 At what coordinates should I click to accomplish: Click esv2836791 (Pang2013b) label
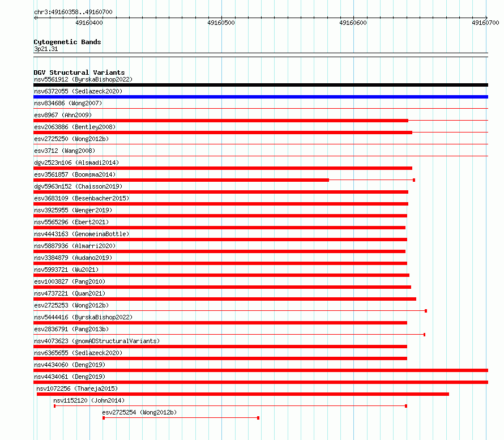pos(71,329)
